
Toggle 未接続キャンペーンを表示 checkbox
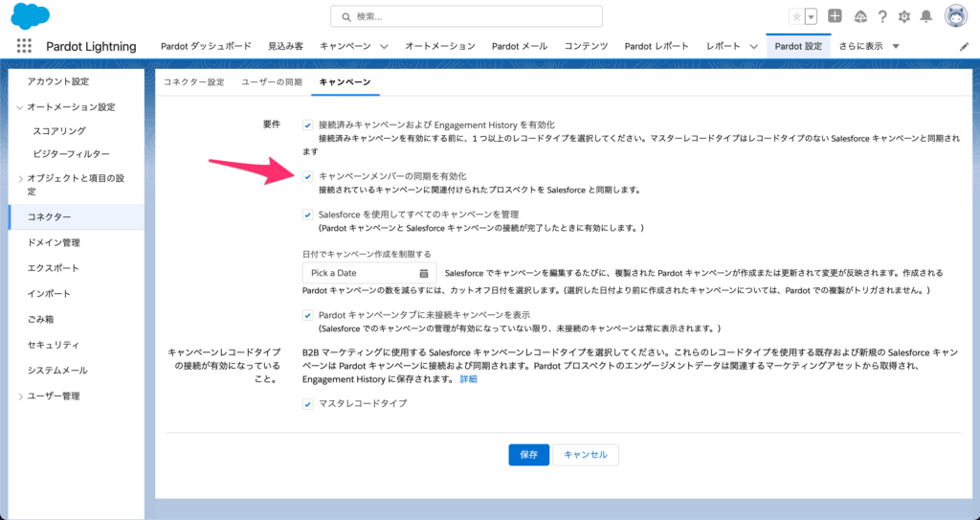click(307, 315)
